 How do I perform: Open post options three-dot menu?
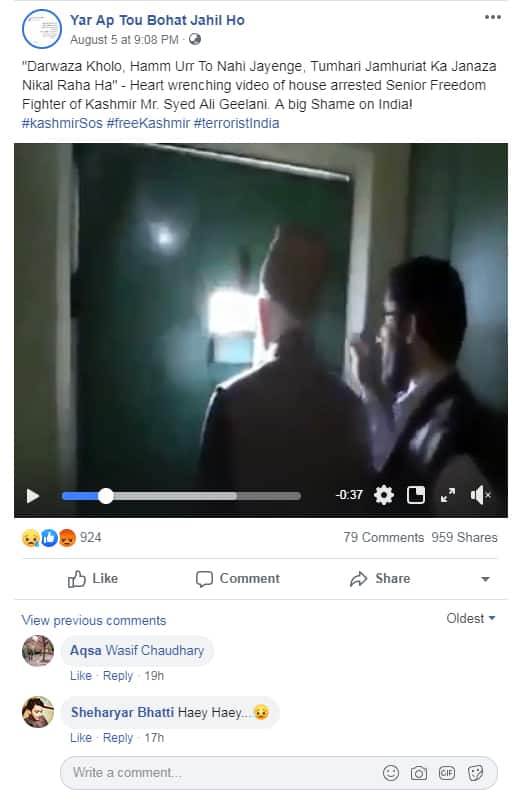492,17
